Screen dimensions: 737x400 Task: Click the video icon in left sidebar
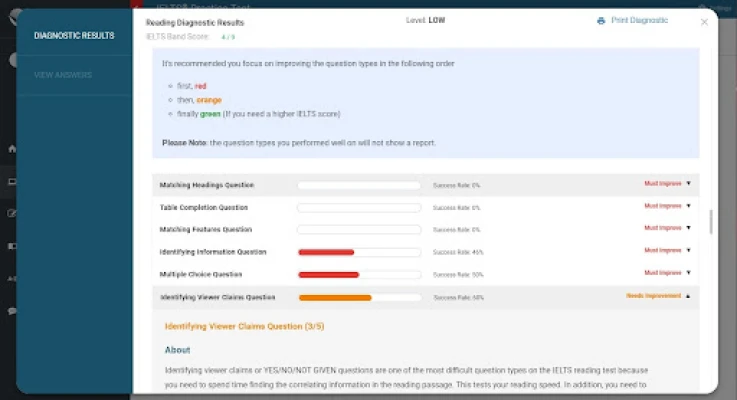pyautogui.click(x=11, y=246)
